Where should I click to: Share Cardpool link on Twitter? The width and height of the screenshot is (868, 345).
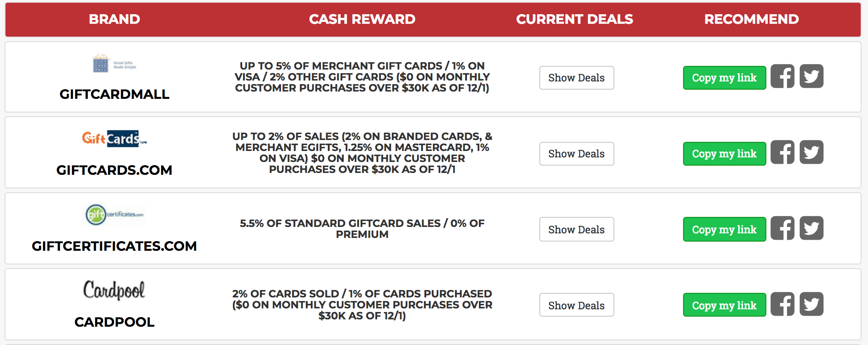coord(811,304)
